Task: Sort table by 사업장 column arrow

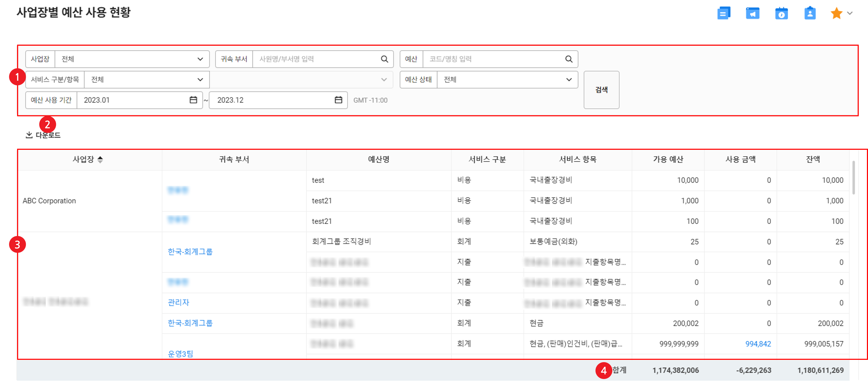Action: 100,159
